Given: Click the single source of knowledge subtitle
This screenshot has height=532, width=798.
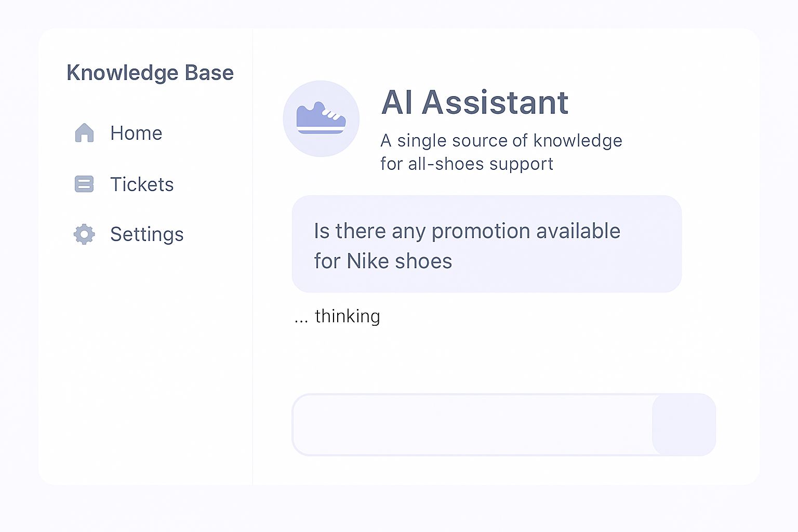Looking at the screenshot, I should 501,140.
